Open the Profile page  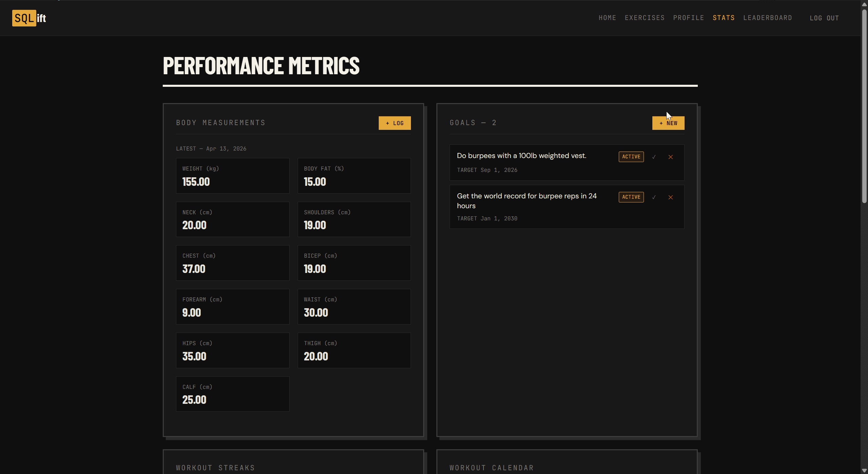689,18
